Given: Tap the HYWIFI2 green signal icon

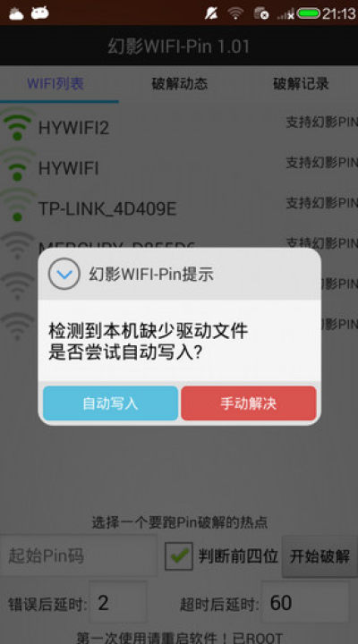Looking at the screenshot, I should (17, 125).
